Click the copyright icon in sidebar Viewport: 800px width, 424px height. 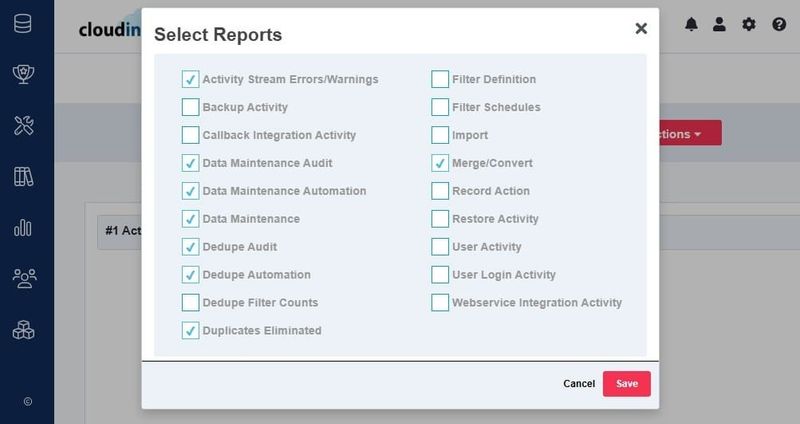tap(28, 402)
